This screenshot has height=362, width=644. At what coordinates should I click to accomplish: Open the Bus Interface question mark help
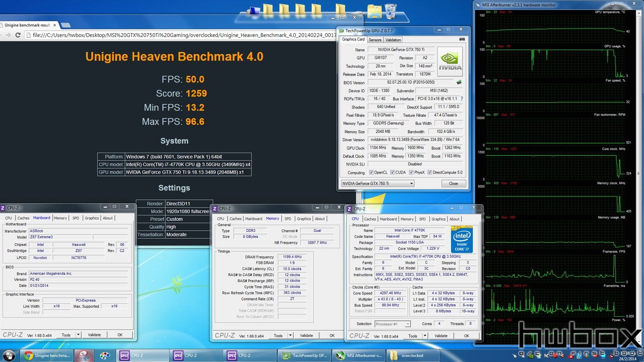point(462,99)
